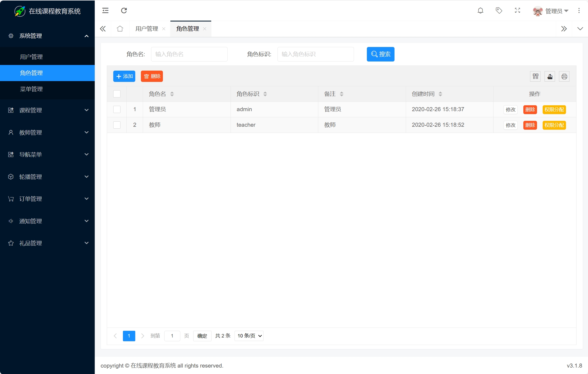Check the checkbox for the 教师 row
This screenshot has height=374, width=588.
117,125
